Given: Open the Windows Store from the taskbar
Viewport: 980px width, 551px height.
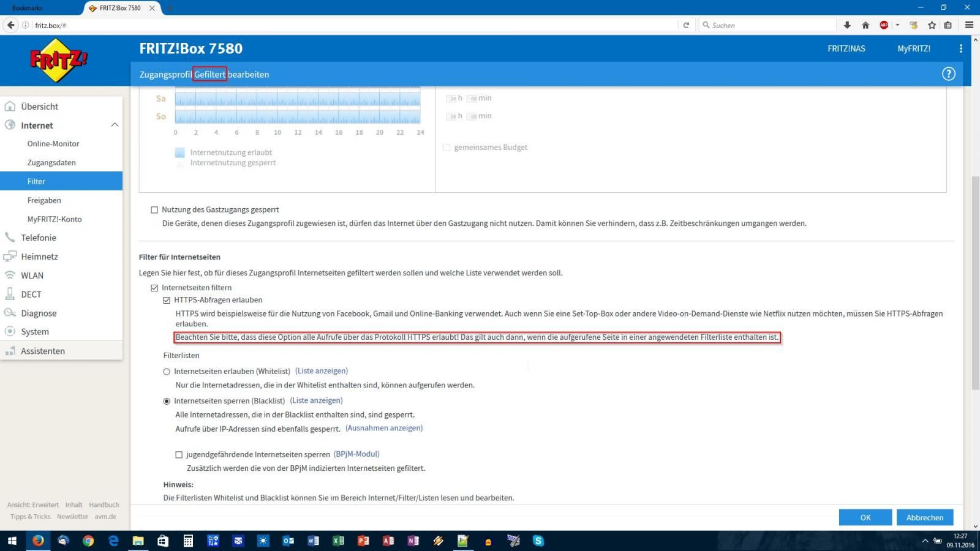Looking at the screenshot, I should [x=163, y=541].
